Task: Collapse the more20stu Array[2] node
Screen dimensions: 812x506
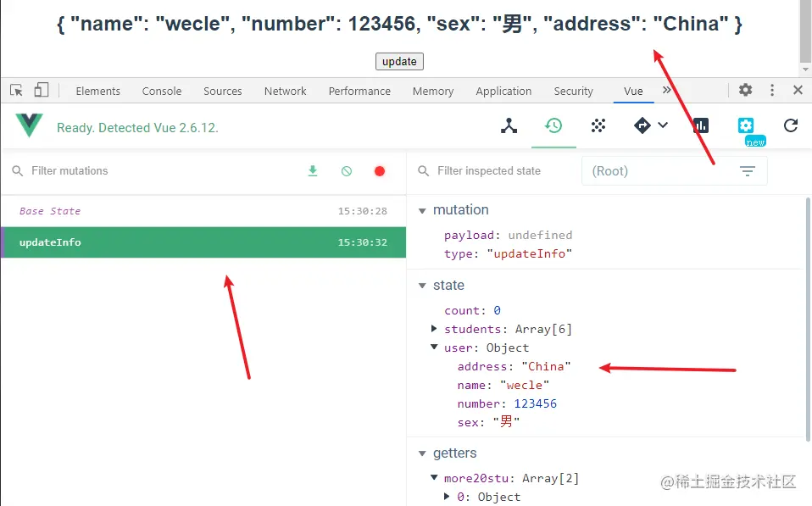Action: click(x=435, y=477)
